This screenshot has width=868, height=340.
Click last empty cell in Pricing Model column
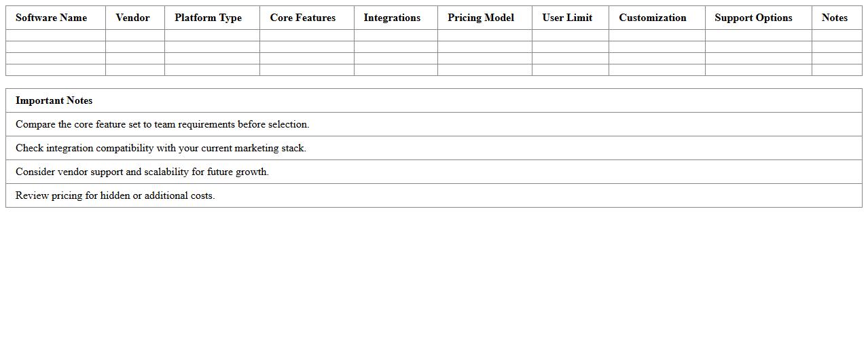485,70
